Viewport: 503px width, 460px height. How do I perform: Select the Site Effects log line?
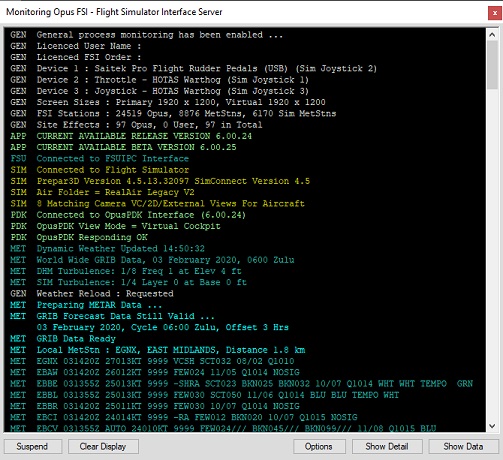pyautogui.click(x=136, y=125)
